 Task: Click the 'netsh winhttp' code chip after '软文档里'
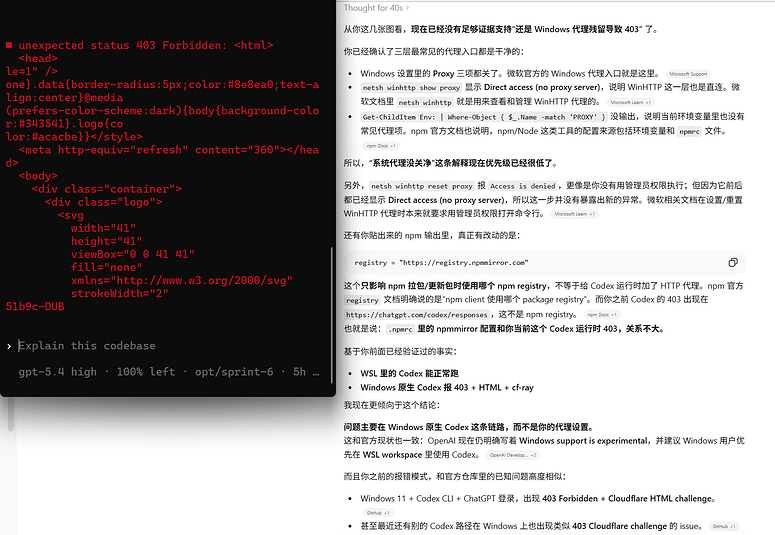425,102
